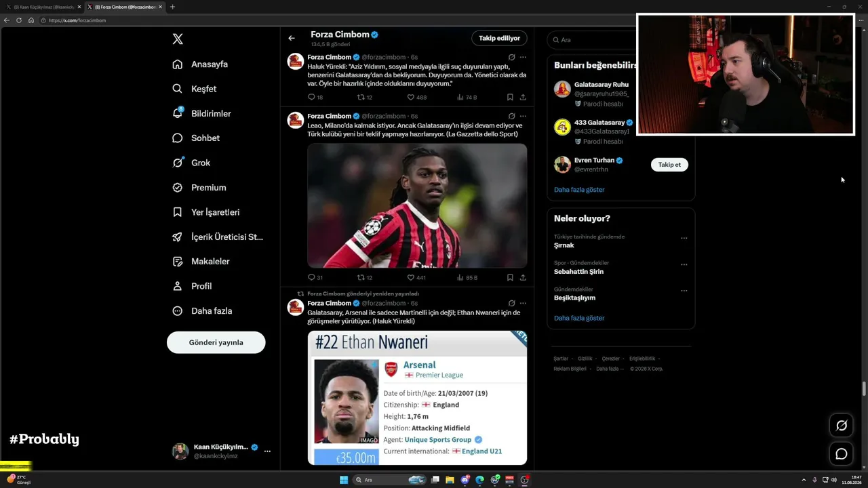
Task: Show more trends under Neler oluyor
Action: pyautogui.click(x=579, y=318)
